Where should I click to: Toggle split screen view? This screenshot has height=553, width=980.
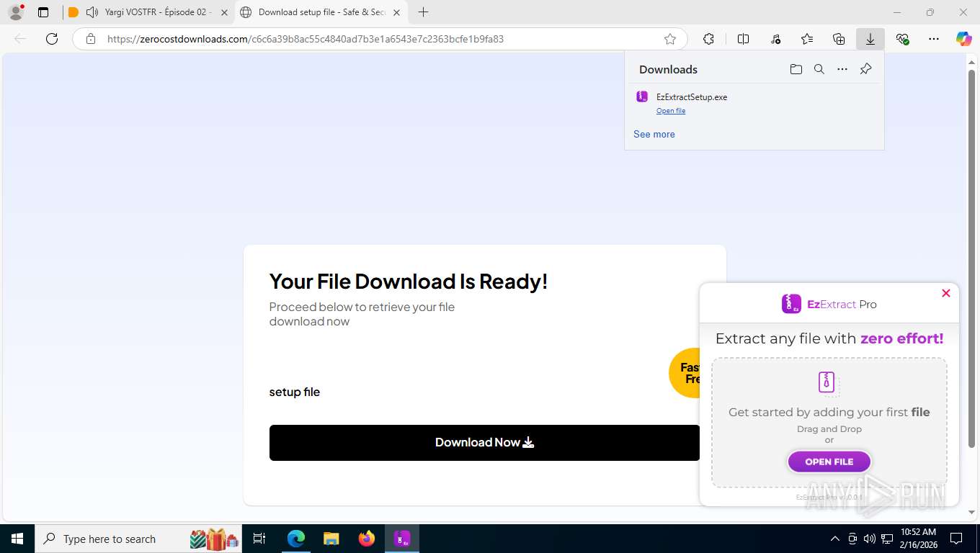(x=744, y=39)
